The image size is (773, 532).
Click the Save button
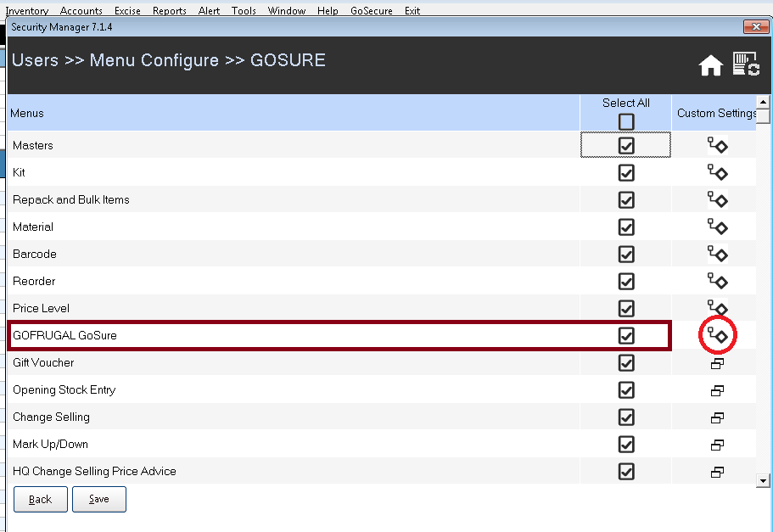click(x=99, y=499)
